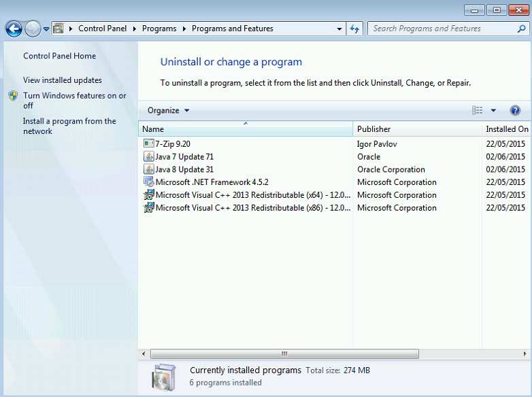Click the scrollbar right arrow
The height and width of the screenshot is (397, 532).
coord(525,353)
